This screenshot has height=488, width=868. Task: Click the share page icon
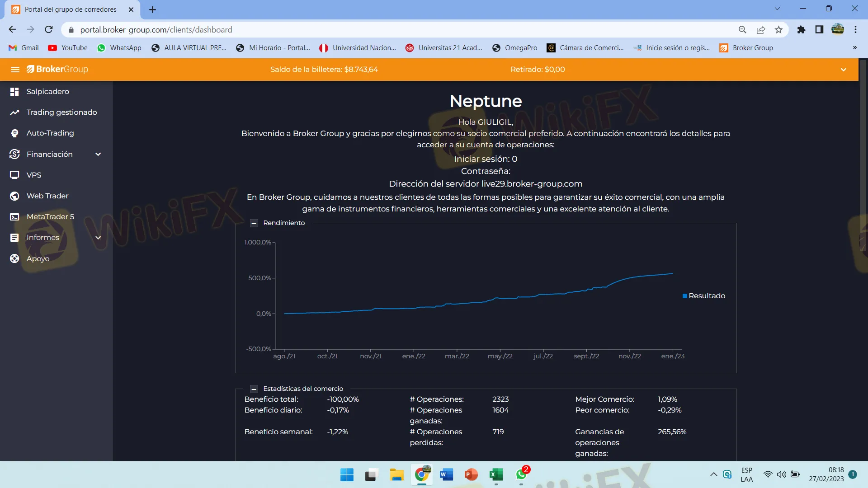click(761, 30)
